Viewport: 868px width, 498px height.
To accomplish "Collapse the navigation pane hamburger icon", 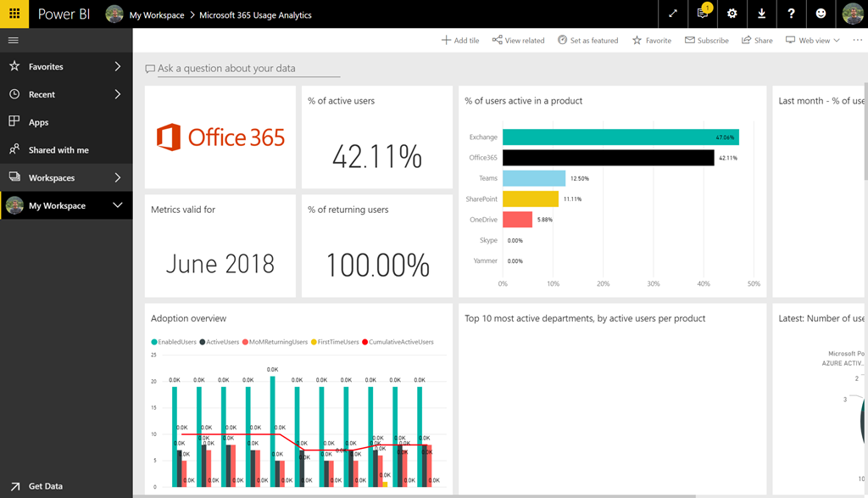I will pyautogui.click(x=14, y=40).
